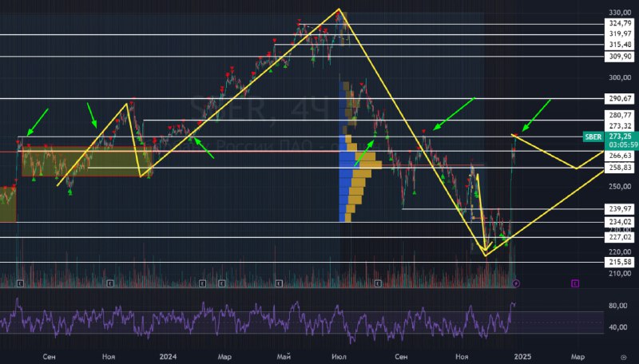This screenshot has width=639, height=364.
Task: Click the Мар label between 2024 and Май
Action: point(224,357)
